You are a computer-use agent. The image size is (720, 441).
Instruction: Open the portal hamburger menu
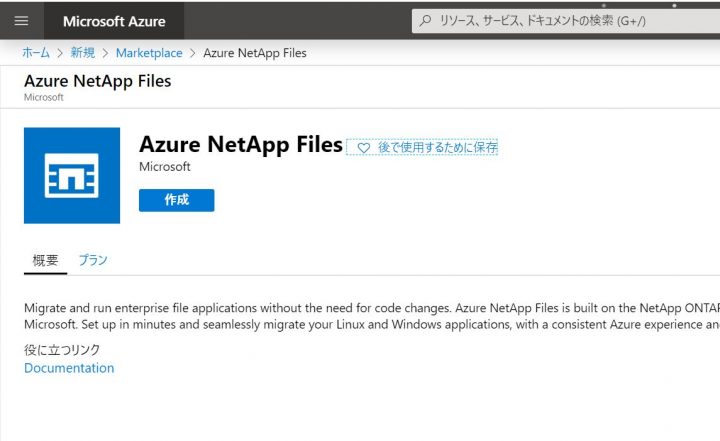22,21
